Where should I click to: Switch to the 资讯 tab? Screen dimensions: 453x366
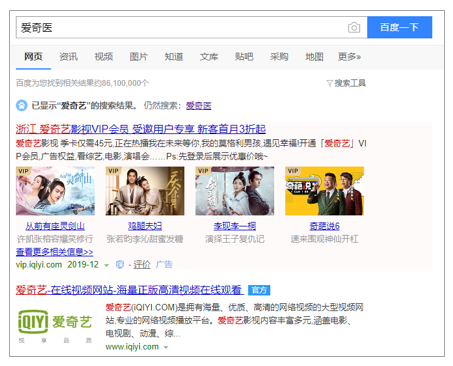point(68,57)
